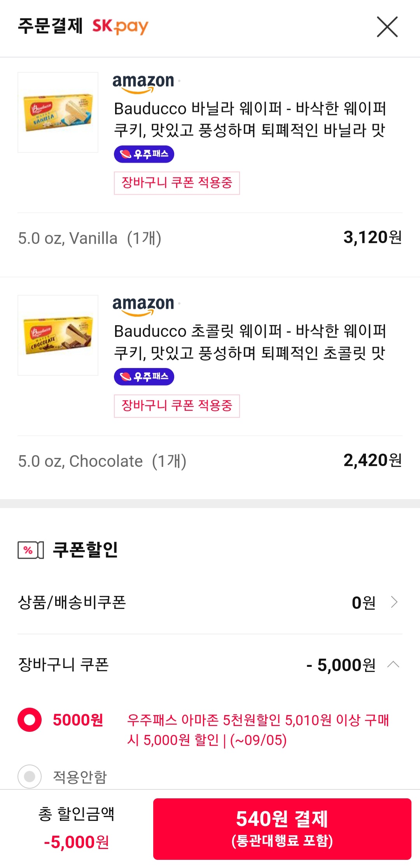Tap the 우주패스 badge on chocolate wafer
The height and width of the screenshot is (868, 420).
click(x=144, y=377)
